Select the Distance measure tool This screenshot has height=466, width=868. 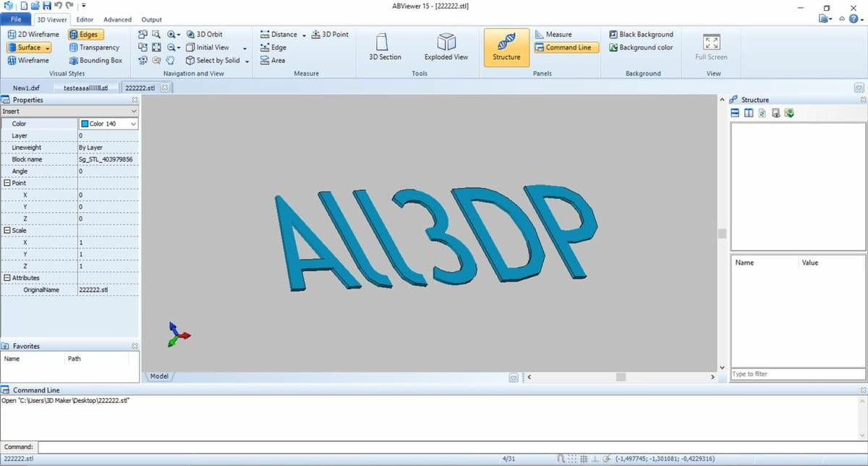pos(278,34)
